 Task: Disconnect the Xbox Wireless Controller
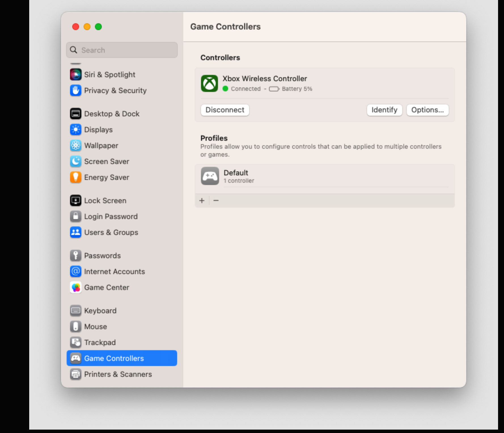point(225,110)
